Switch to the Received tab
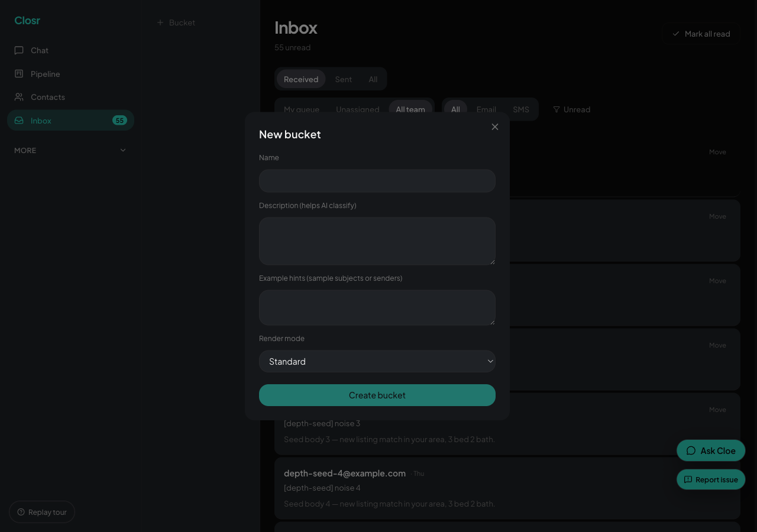The width and height of the screenshot is (757, 532). coord(301,79)
